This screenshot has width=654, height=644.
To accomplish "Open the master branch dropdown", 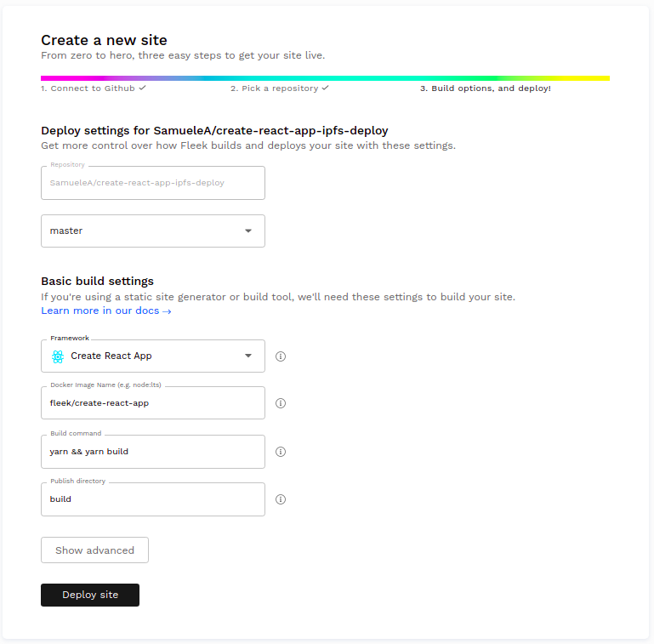I will pos(153,231).
